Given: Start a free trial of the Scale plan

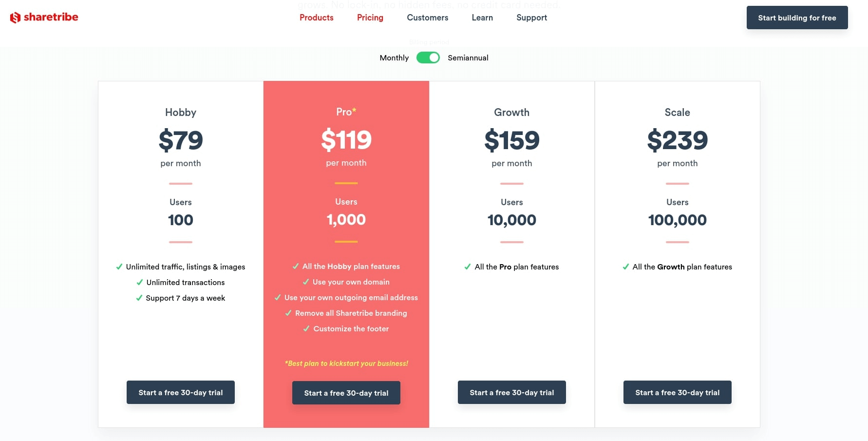Looking at the screenshot, I should tap(677, 392).
